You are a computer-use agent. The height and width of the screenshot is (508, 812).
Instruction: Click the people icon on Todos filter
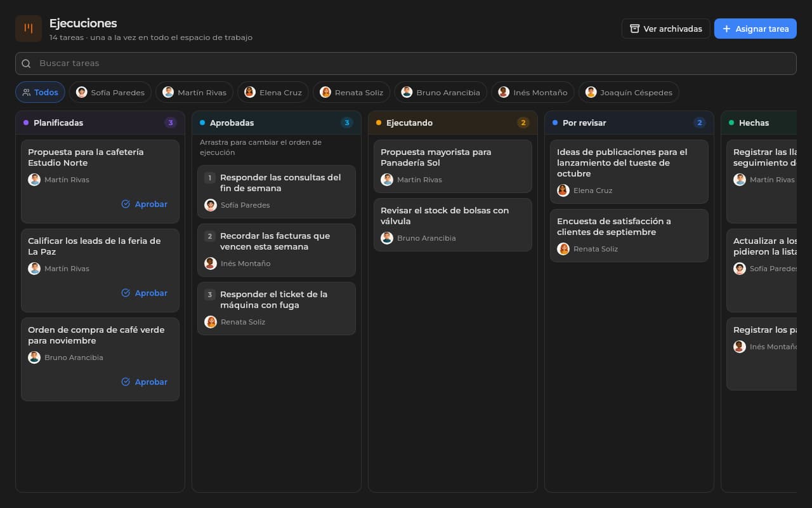point(27,92)
